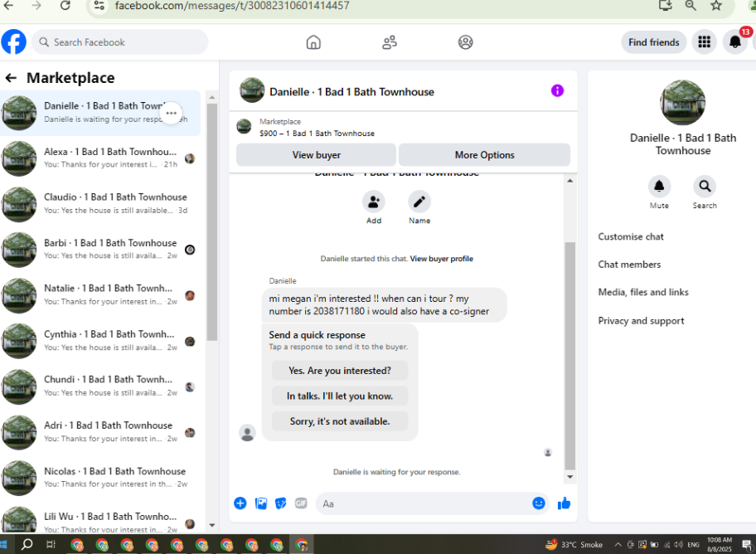756x554 pixels.
Task: Click the Name pencil icon in chat
Action: click(x=419, y=202)
